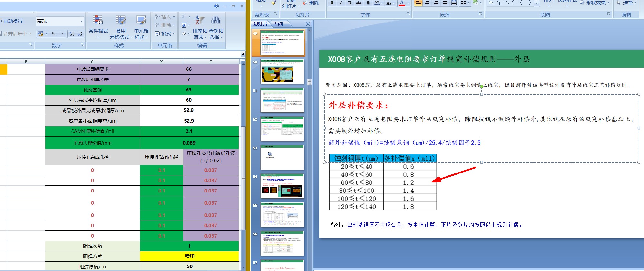Click the cell 蚀刻基铜 in Excel
Screen dimensions: 644x271
[92, 90]
